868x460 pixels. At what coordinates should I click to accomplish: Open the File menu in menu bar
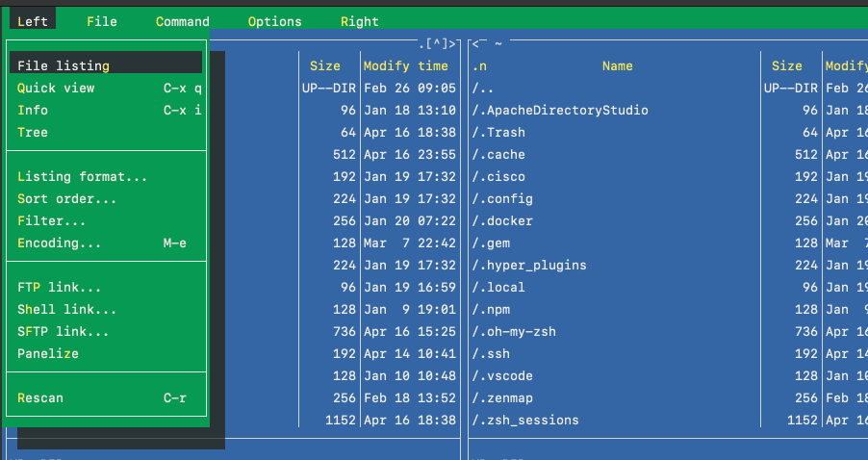coord(101,21)
